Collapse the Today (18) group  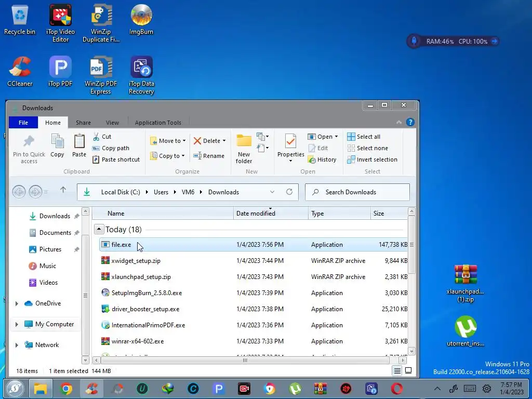tap(99, 229)
